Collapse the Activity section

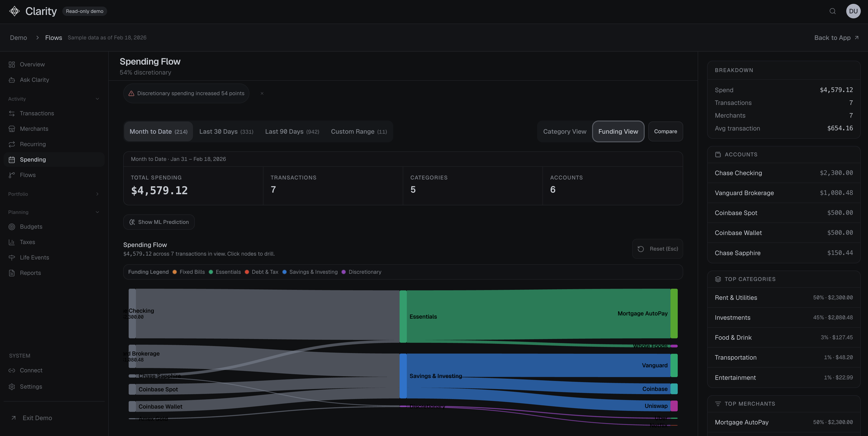point(97,98)
